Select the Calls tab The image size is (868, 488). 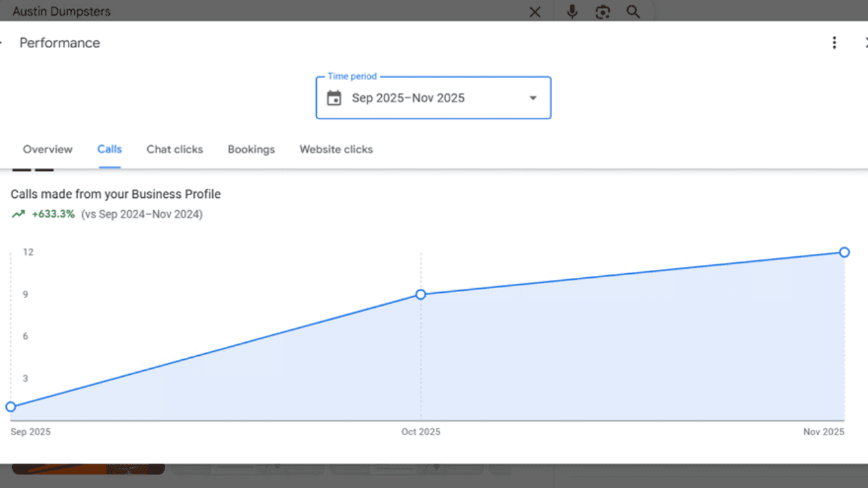click(x=109, y=149)
